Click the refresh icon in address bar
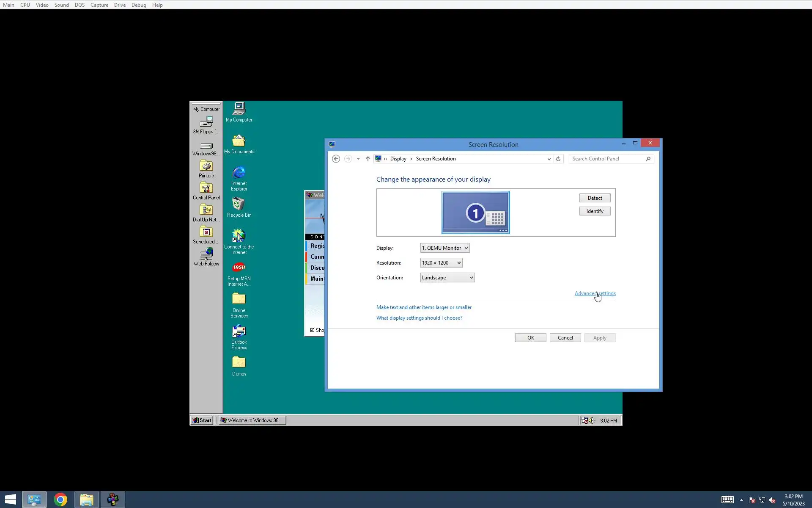 (x=558, y=159)
